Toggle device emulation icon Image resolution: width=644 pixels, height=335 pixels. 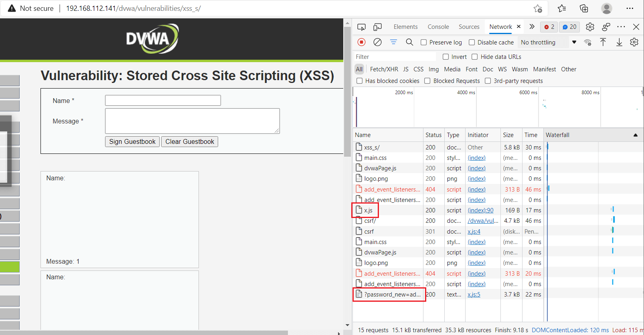tap(377, 27)
